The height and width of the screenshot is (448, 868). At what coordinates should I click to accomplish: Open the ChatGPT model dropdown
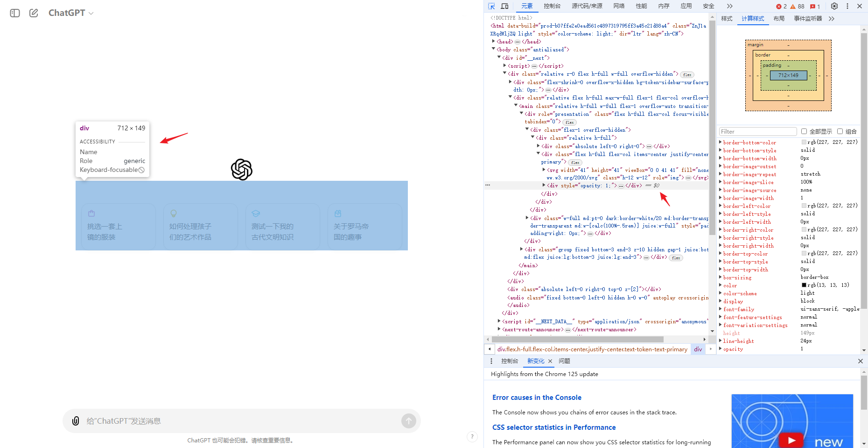[x=71, y=13]
